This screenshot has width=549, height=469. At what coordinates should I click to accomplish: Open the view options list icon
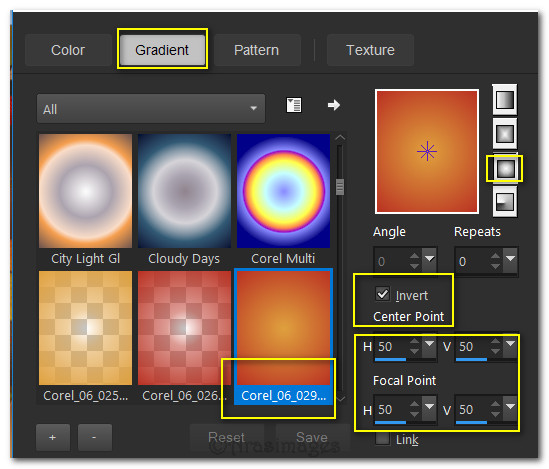pyautogui.click(x=293, y=105)
